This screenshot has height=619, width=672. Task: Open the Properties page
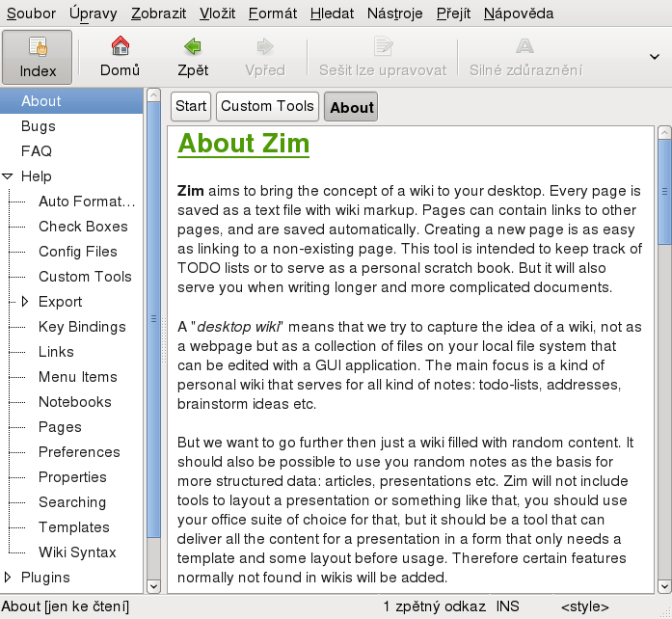[x=72, y=477]
